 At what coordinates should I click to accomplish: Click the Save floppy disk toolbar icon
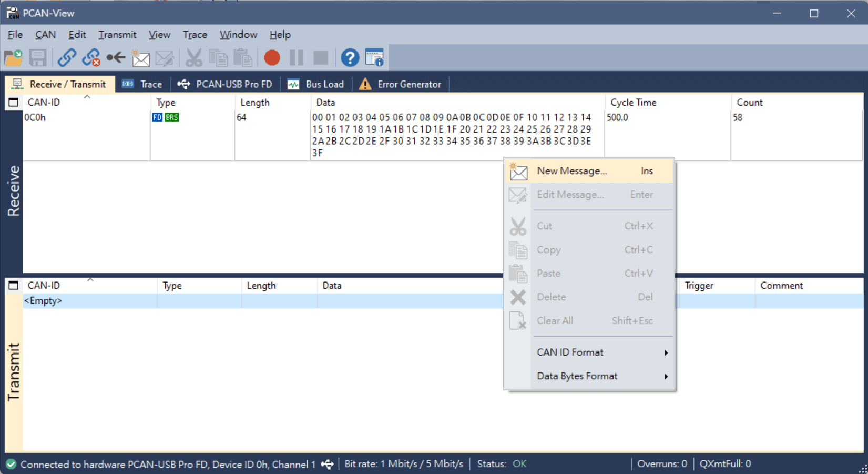pyautogui.click(x=38, y=57)
